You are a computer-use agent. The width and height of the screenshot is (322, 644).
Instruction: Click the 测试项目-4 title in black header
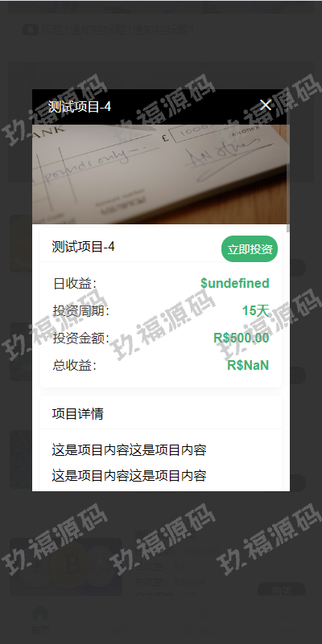pyautogui.click(x=80, y=107)
